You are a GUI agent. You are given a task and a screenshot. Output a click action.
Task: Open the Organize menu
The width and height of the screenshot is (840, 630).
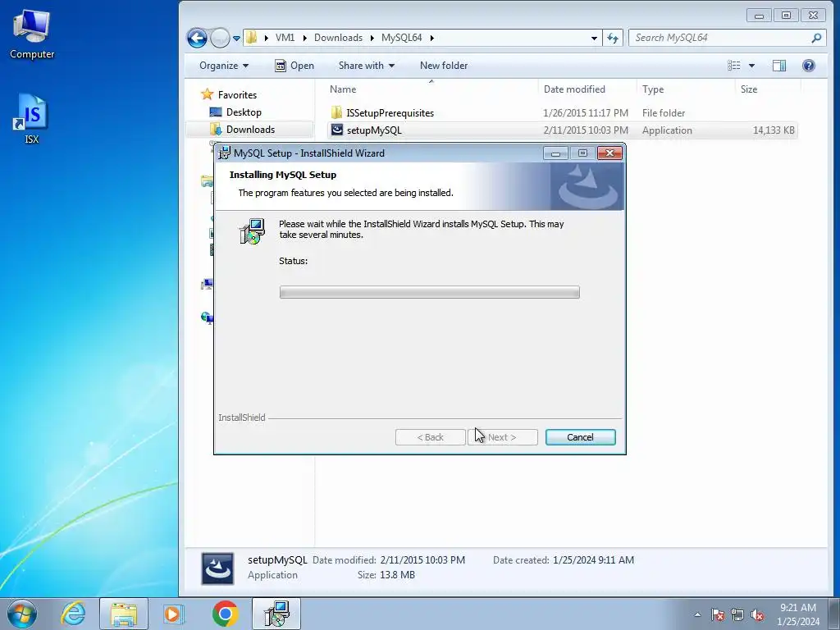(224, 66)
